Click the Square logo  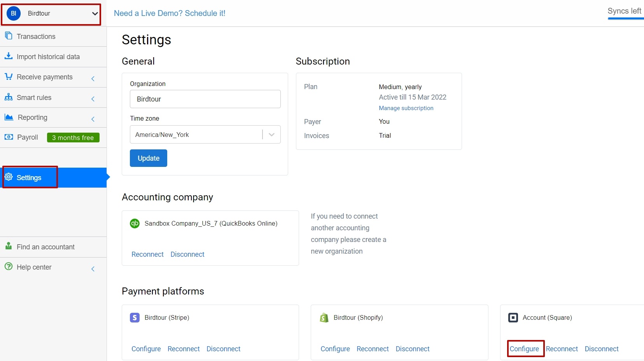pos(513,317)
